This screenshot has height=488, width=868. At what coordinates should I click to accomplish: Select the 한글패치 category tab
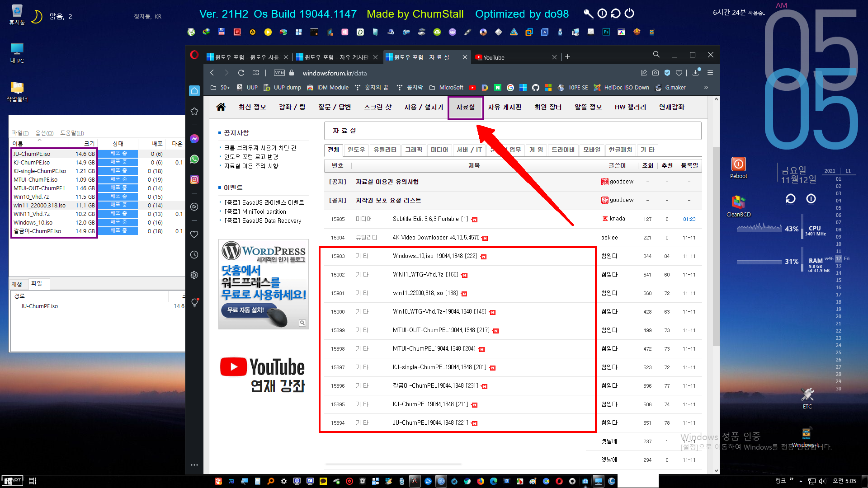pos(620,150)
